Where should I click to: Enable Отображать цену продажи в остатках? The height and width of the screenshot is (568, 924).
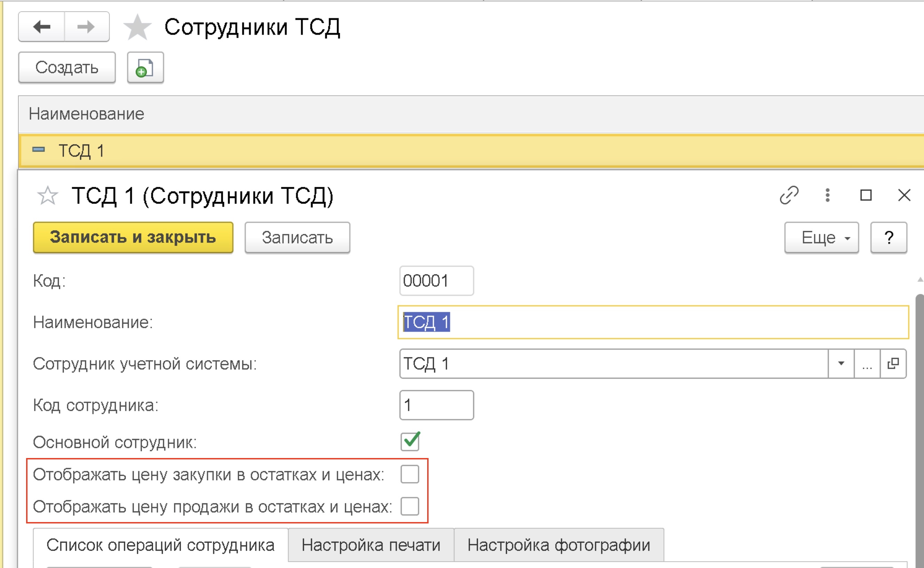tap(409, 506)
